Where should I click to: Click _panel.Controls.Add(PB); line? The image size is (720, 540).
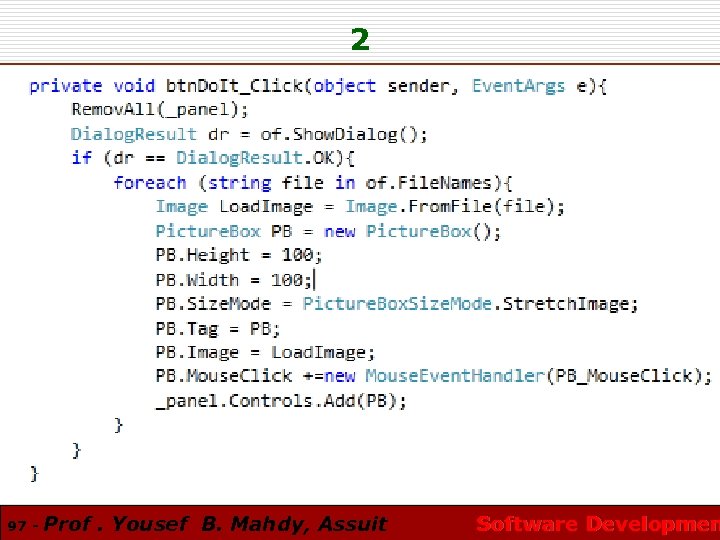tap(281, 401)
